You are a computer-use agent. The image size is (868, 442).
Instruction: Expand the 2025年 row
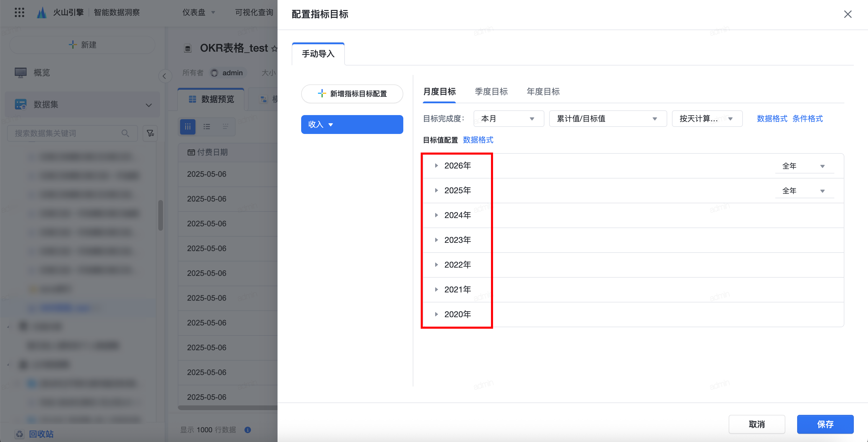click(x=436, y=191)
